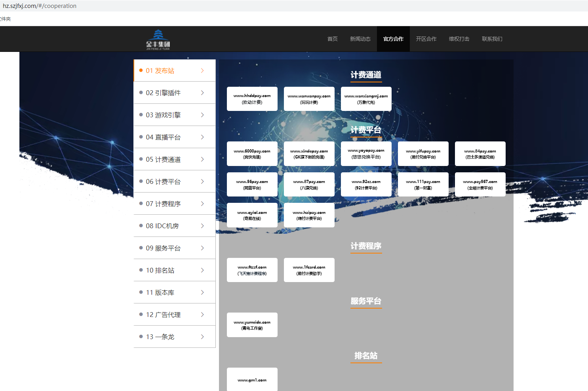Image resolution: width=588 pixels, height=391 pixels.
Task: Select 04 直播平台 in the sidebar
Action: pos(174,137)
